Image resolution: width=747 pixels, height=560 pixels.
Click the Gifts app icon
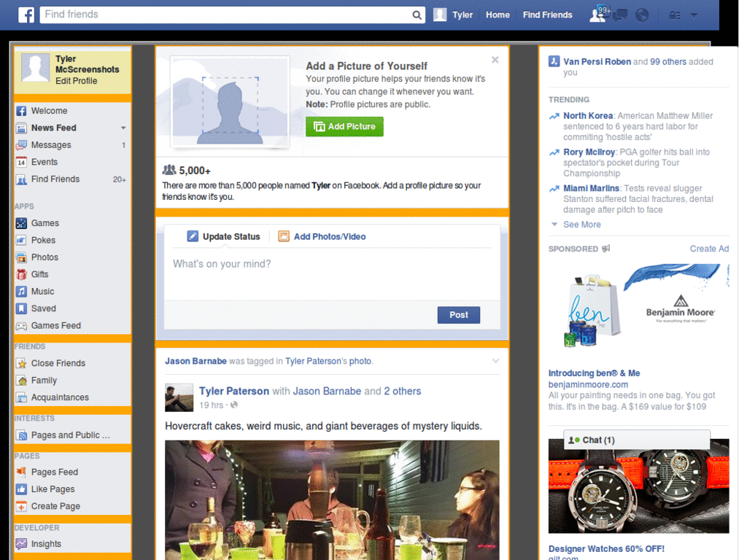pos(21,274)
